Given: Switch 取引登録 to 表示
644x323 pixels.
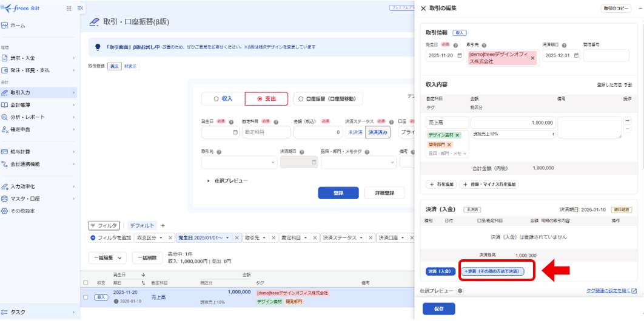Looking at the screenshot, I should [114, 66].
